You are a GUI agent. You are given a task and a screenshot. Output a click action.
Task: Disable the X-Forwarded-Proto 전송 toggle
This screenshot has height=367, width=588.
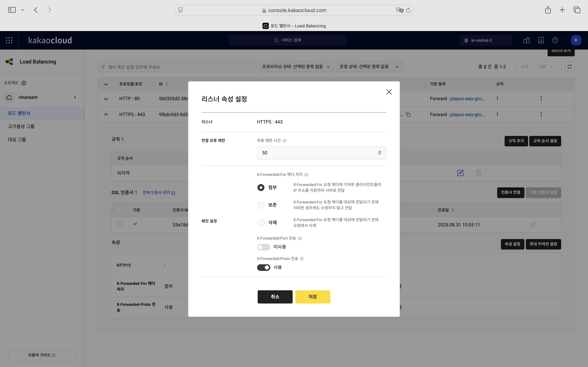(x=264, y=267)
